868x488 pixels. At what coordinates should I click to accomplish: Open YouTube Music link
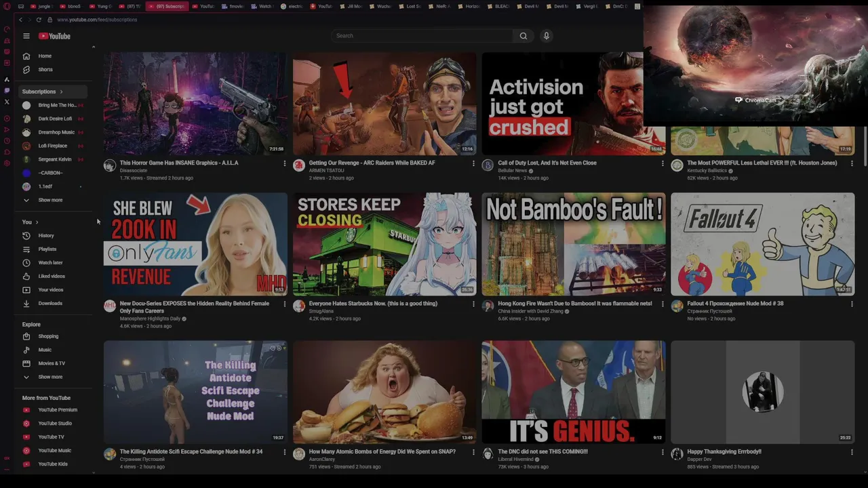[54, 451]
